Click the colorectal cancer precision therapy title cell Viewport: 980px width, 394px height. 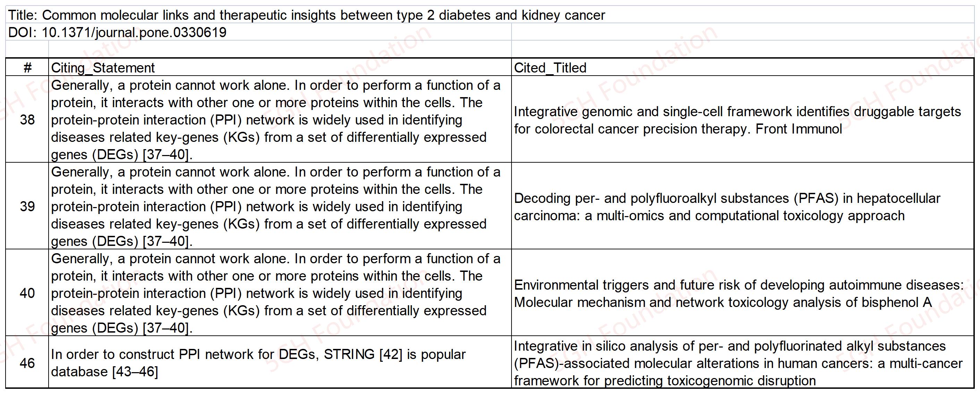[742, 120]
